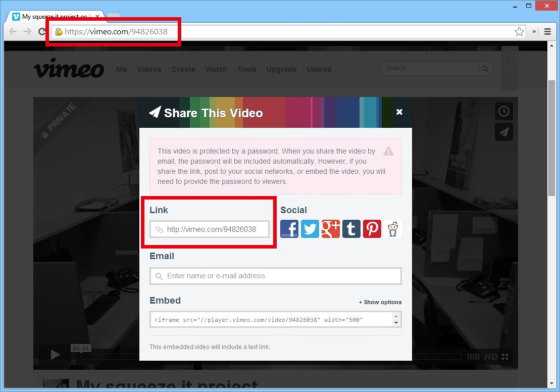Adjust the video player volume bars
This screenshot has width=560, height=392.
pyautogui.click(x=473, y=357)
